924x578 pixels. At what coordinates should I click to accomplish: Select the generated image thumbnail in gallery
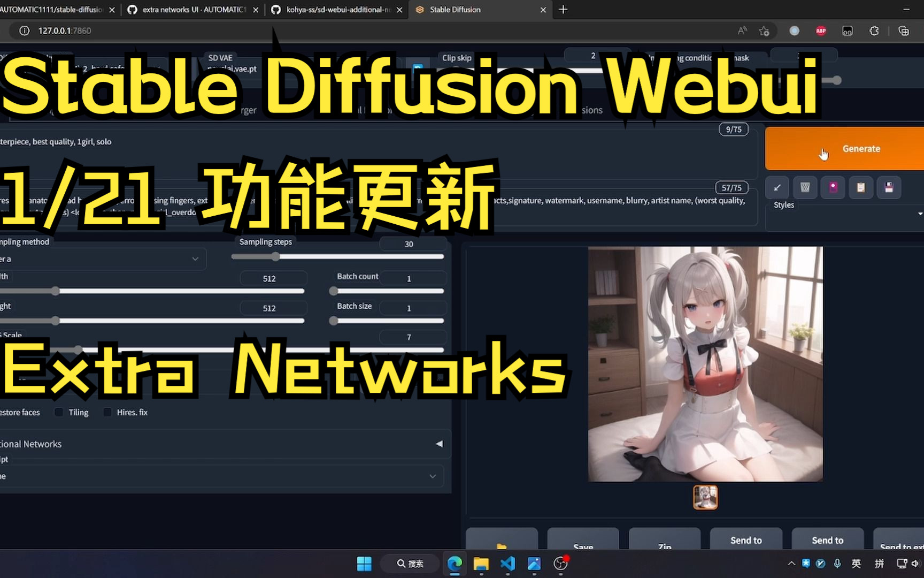(x=705, y=497)
